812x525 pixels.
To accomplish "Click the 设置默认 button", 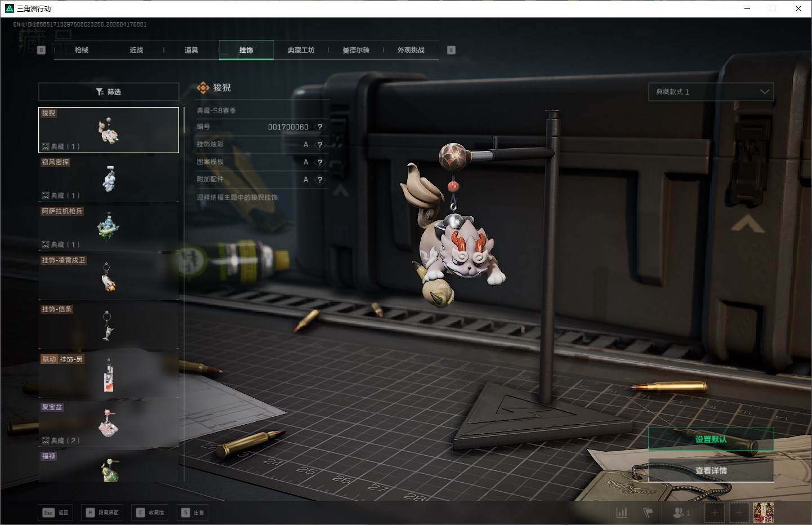I will coord(711,439).
